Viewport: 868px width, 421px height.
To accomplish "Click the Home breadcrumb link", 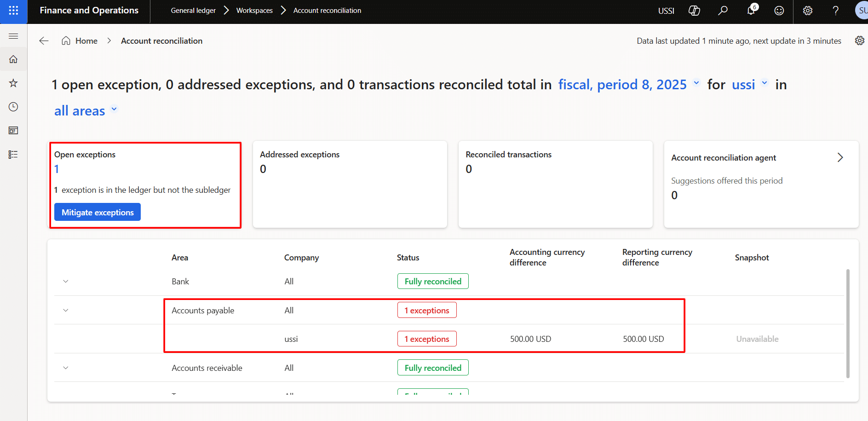I will (x=86, y=41).
